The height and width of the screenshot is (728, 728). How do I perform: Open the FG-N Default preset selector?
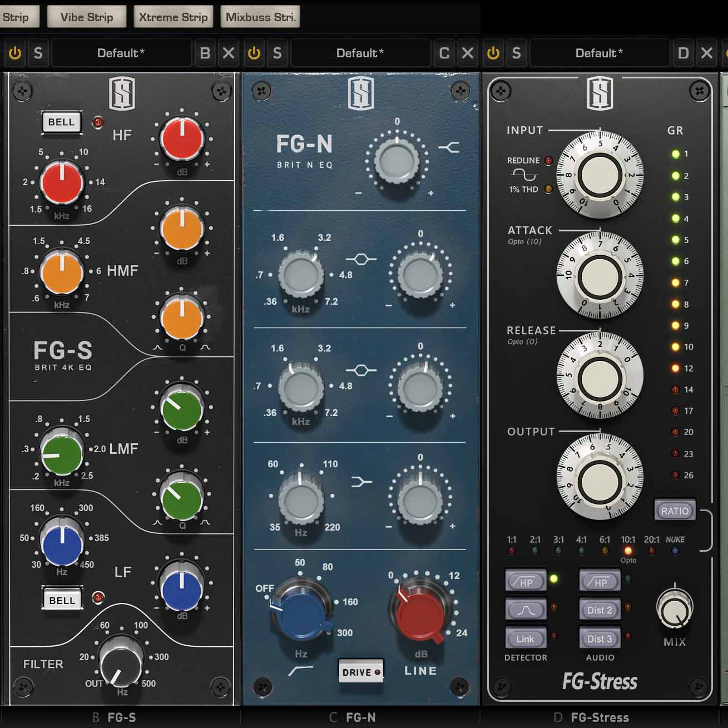360,53
